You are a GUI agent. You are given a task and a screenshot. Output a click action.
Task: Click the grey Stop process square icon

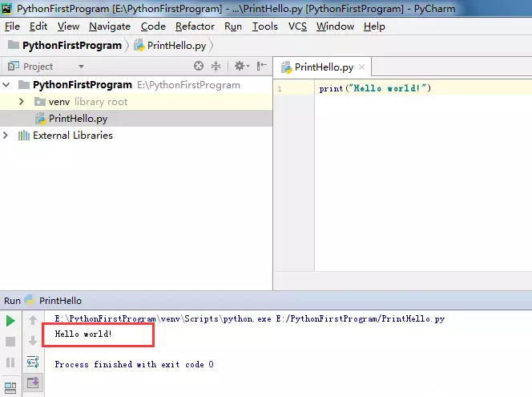pos(10,342)
